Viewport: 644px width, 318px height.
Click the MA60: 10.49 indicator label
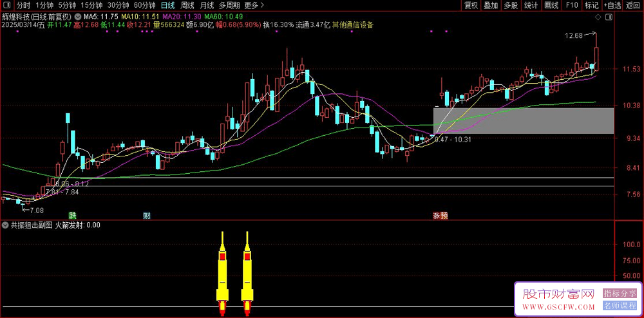pyautogui.click(x=224, y=17)
